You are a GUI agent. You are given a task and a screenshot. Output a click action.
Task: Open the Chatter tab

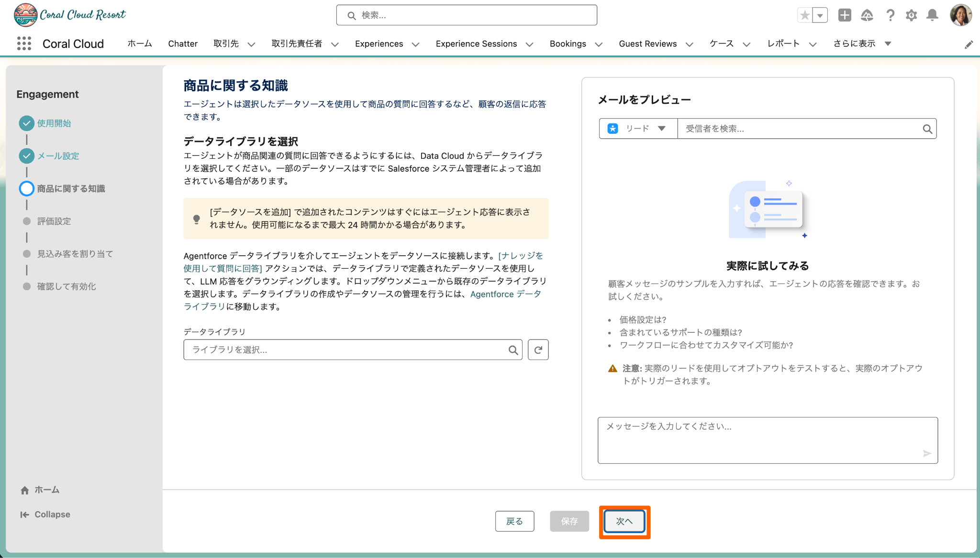(182, 44)
